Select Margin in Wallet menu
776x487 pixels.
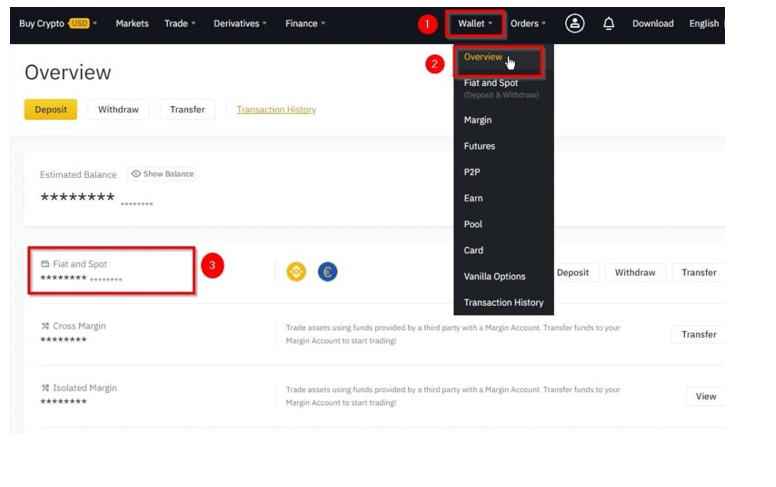(478, 120)
